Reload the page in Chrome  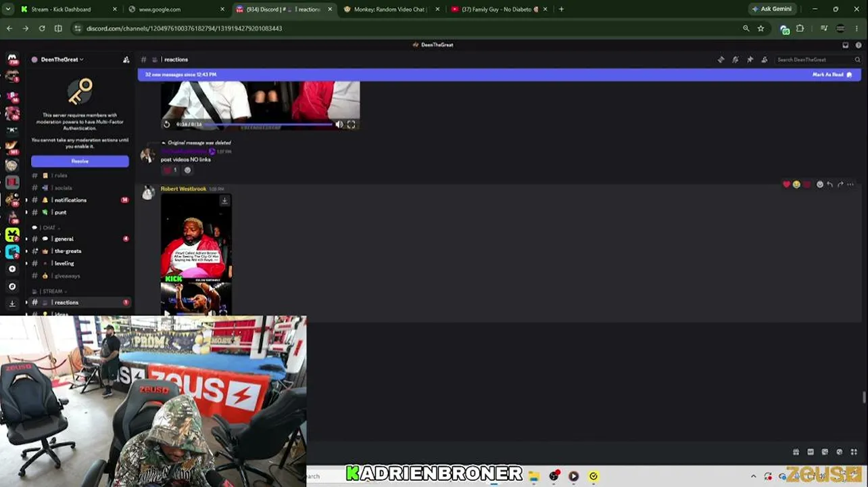tap(42, 28)
